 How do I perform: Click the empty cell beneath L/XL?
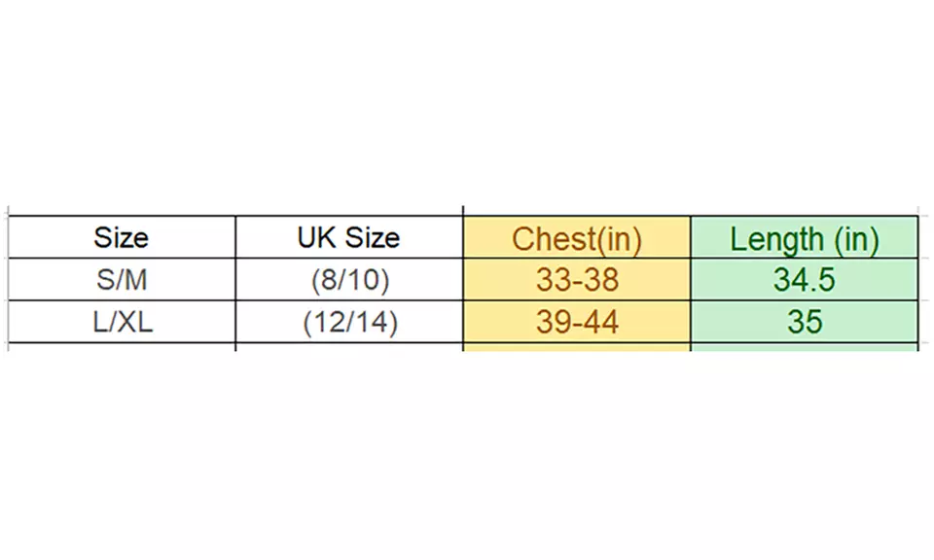click(122, 346)
